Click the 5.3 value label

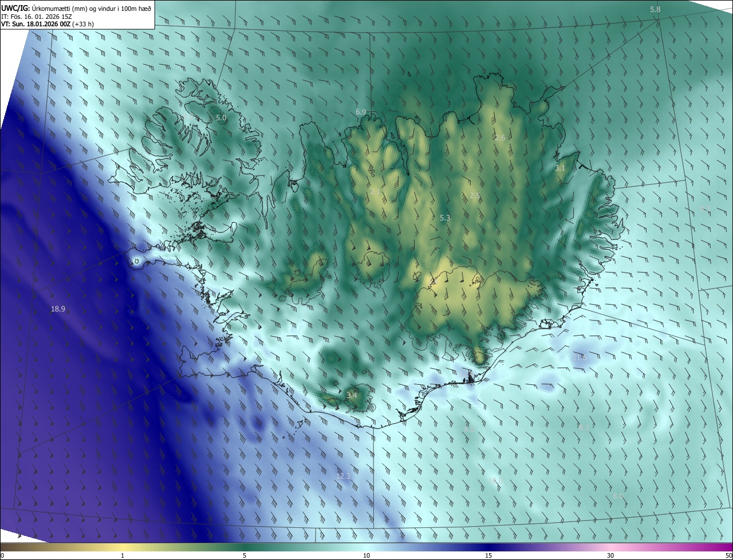pyautogui.click(x=445, y=218)
